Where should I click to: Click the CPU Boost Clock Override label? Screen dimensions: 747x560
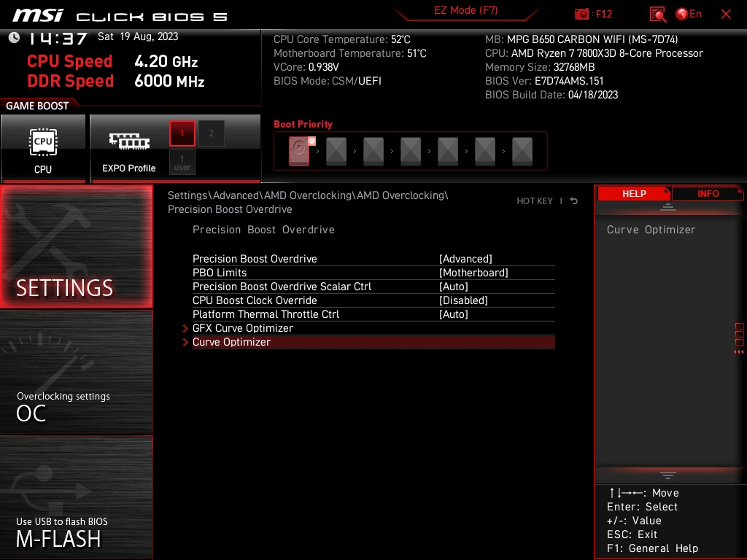255,300
